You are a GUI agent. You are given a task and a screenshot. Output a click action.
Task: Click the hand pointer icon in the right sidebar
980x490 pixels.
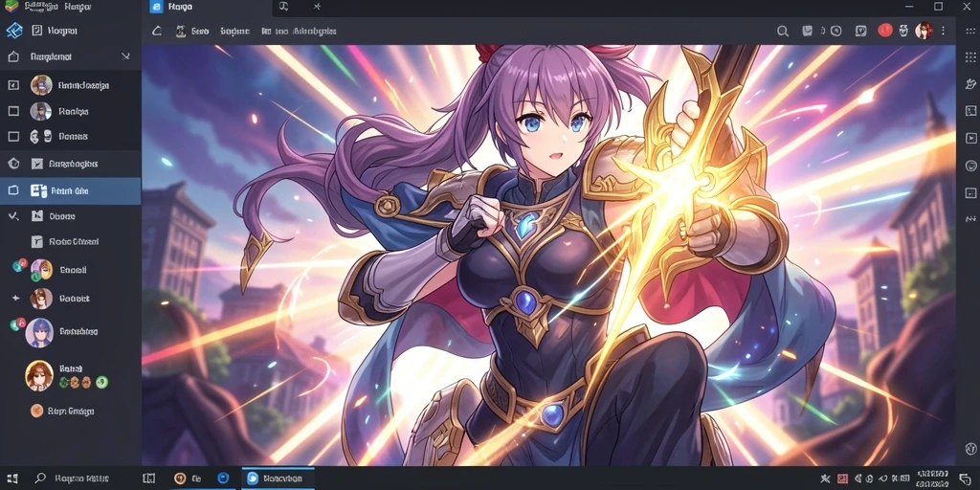point(970,83)
